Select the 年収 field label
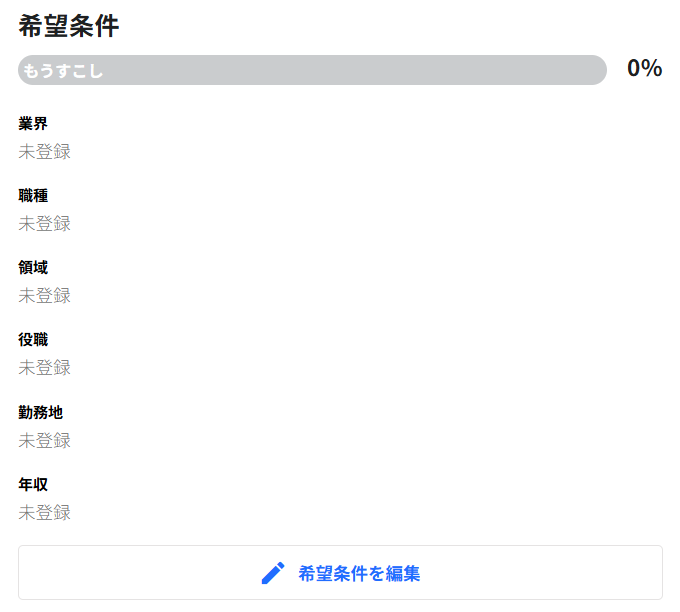 (33, 484)
